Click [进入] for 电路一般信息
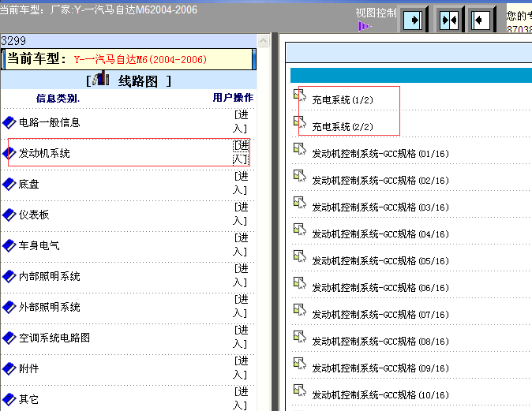The image size is (532, 411). pos(241,121)
